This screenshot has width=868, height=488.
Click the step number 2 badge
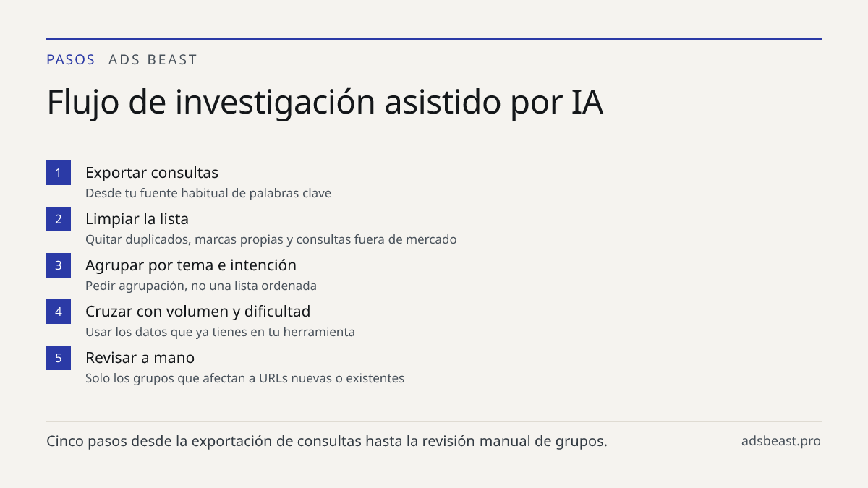(x=59, y=219)
